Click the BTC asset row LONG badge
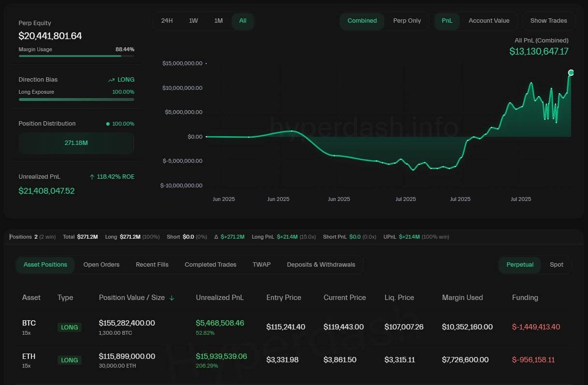The image size is (588, 385). point(70,328)
